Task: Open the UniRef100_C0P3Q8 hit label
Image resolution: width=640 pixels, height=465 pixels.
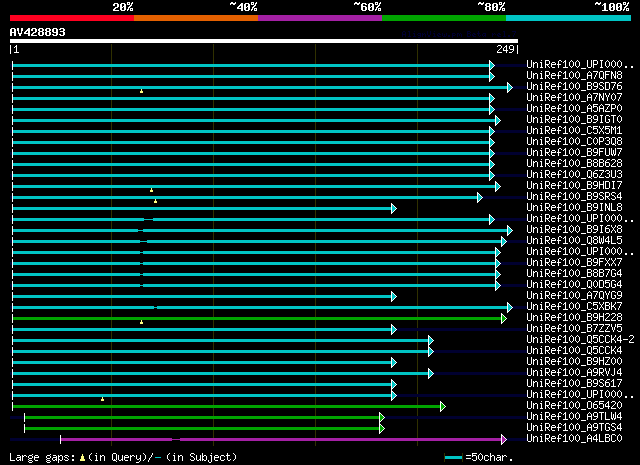Action: pyautogui.click(x=574, y=142)
